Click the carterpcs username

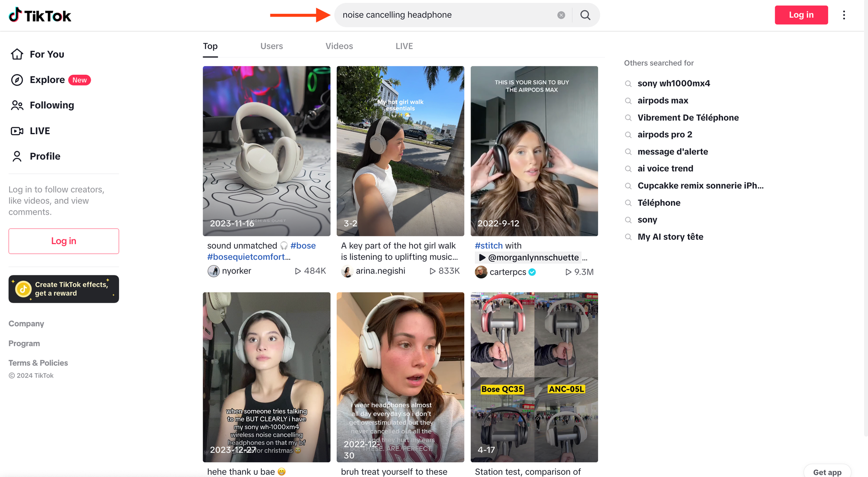point(508,272)
